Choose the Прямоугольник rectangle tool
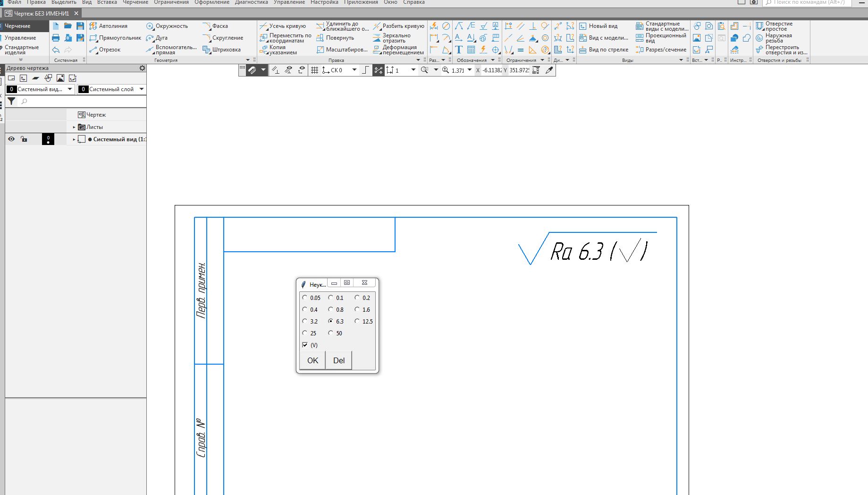The image size is (868, 495). (x=115, y=38)
